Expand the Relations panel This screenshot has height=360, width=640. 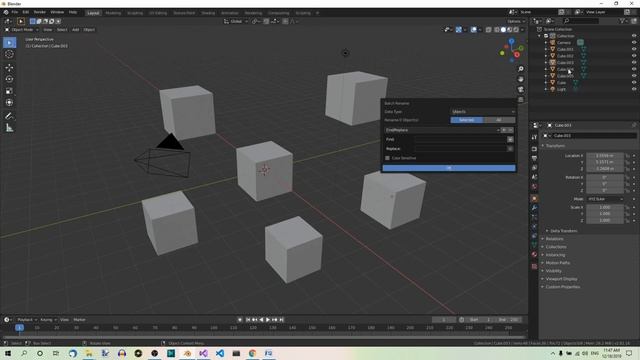click(x=554, y=239)
